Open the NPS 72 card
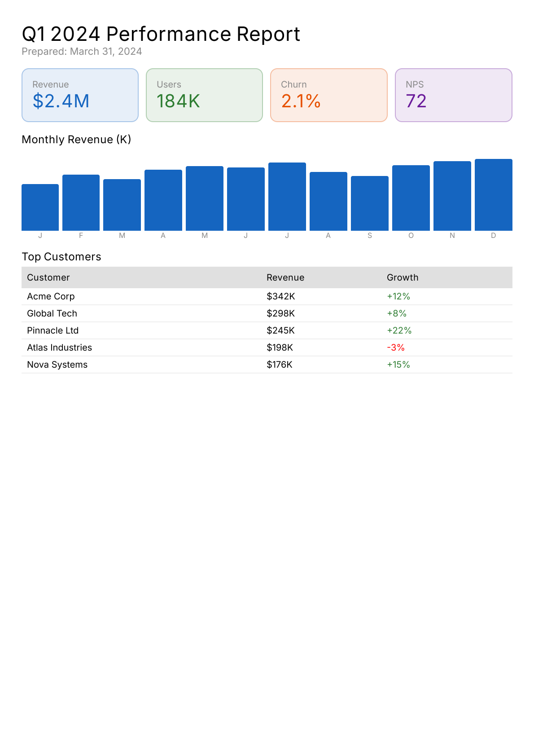The height and width of the screenshot is (756, 534). (x=453, y=95)
